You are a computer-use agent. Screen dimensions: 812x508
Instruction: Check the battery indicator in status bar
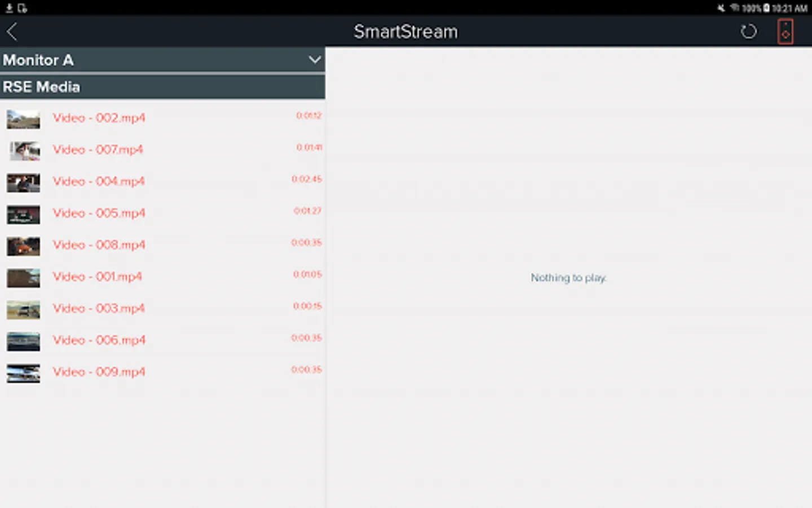766,8
